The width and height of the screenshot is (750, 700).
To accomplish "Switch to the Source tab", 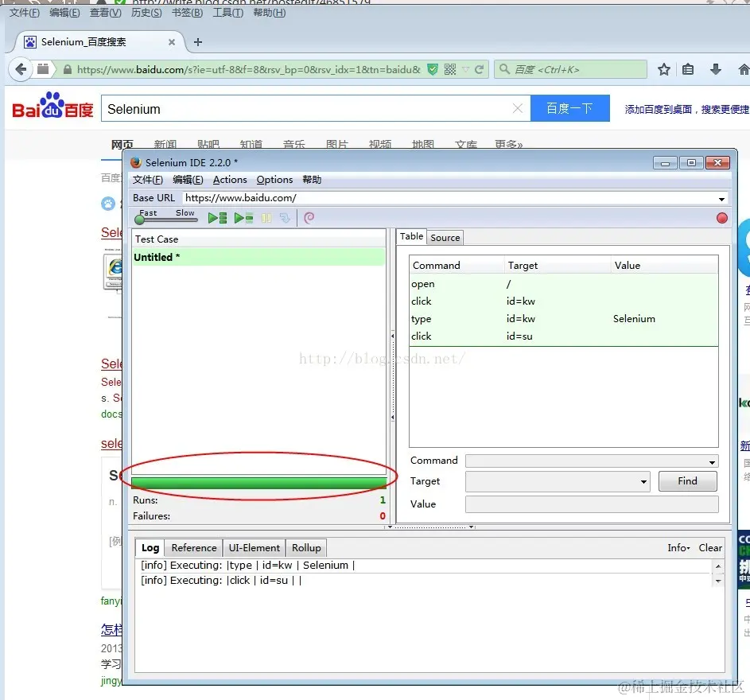I will pos(445,238).
